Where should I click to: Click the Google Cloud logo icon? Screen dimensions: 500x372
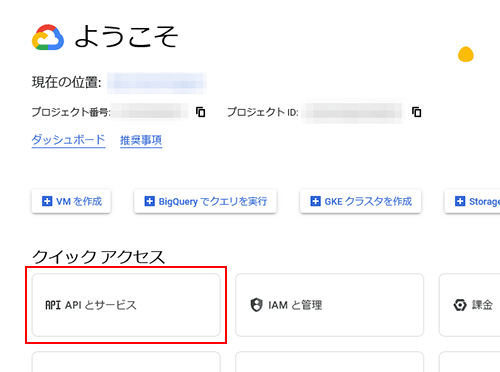tap(48, 37)
